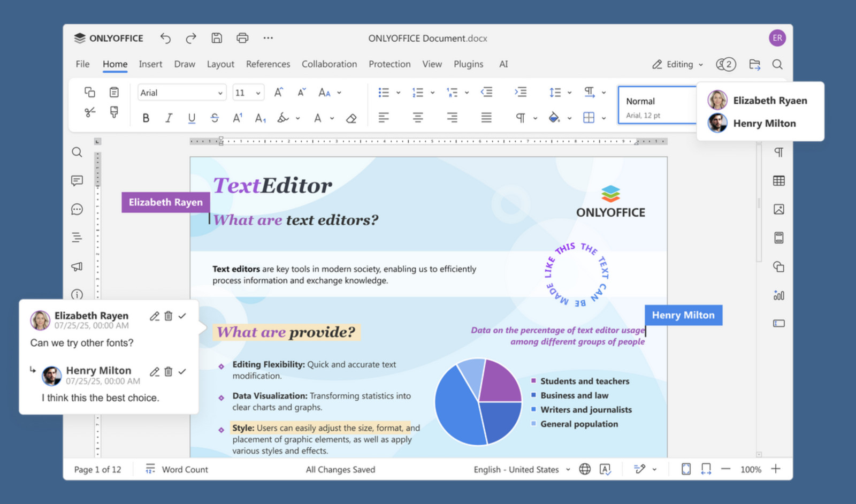Image resolution: width=856 pixels, height=504 pixels.
Task: Click Fit to width icon
Action: click(706, 469)
